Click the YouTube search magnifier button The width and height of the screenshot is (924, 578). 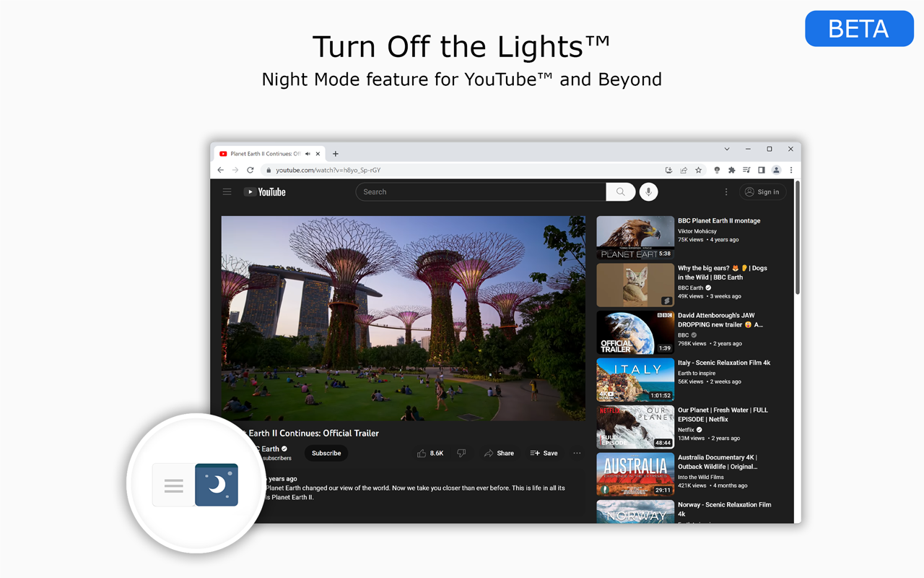621,192
